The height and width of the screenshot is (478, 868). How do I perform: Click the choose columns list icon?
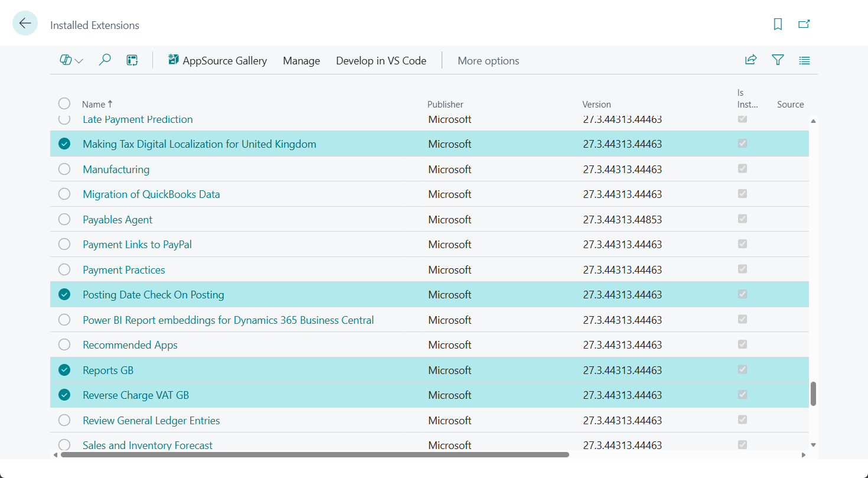804,60
